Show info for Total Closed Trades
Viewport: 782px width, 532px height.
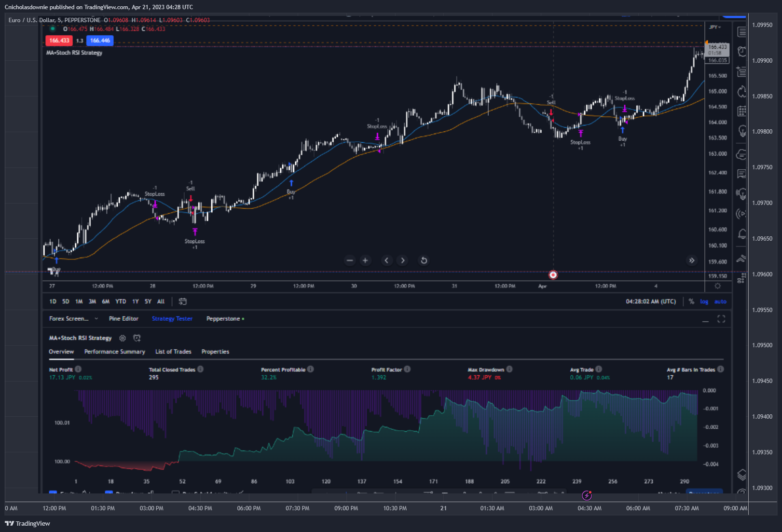coord(200,369)
